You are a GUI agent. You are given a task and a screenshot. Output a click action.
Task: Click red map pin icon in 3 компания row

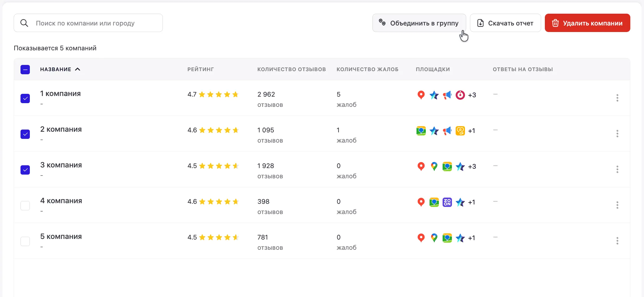pyautogui.click(x=421, y=166)
